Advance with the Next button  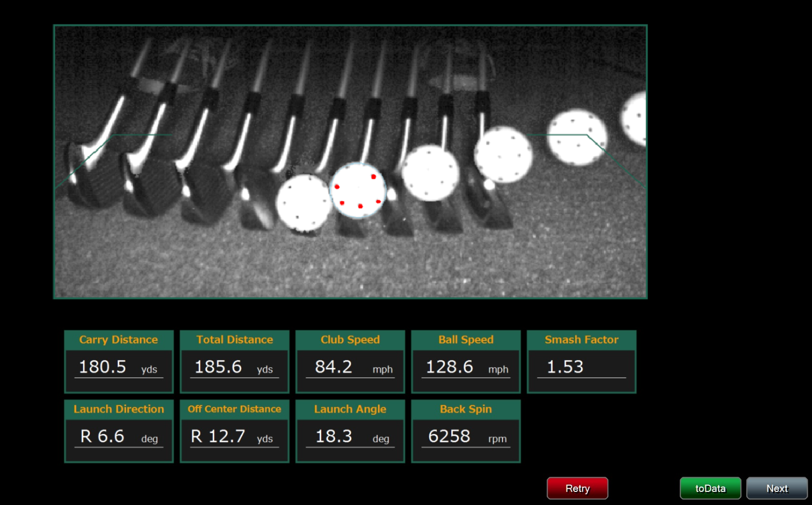[x=777, y=488]
